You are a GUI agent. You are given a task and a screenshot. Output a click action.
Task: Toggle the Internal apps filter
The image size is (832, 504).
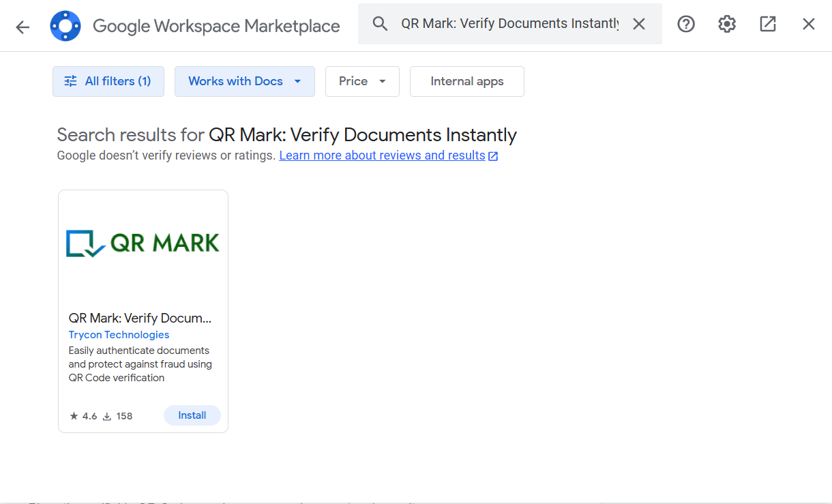tap(467, 81)
